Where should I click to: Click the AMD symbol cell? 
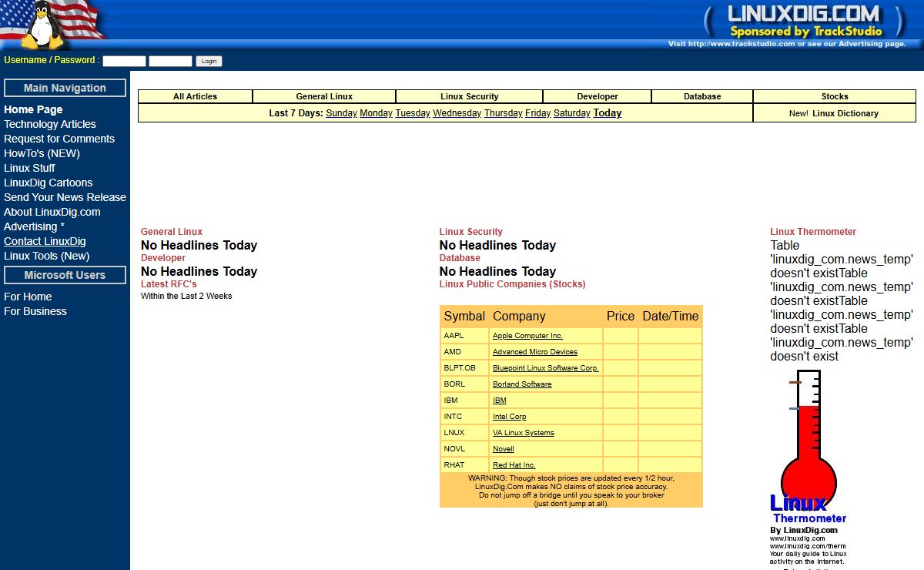point(464,352)
